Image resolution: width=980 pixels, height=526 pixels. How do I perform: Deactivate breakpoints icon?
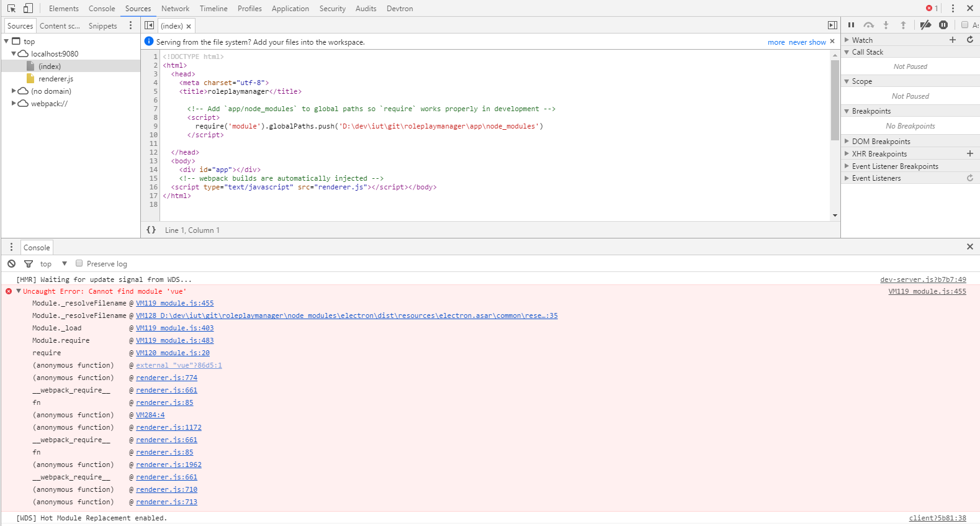(x=925, y=25)
